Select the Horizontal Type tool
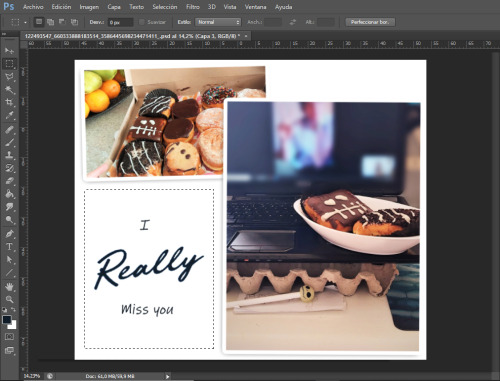The image size is (500, 381). (9, 247)
